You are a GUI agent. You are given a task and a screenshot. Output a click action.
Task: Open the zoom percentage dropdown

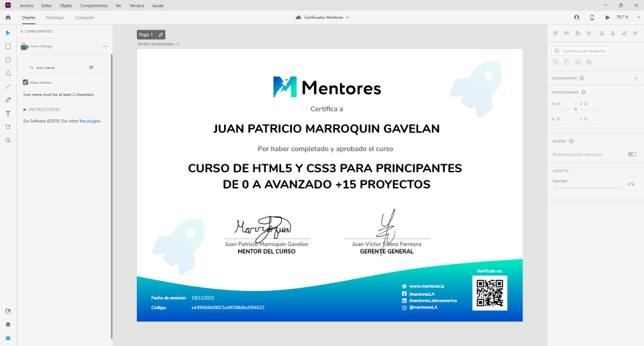638,17
